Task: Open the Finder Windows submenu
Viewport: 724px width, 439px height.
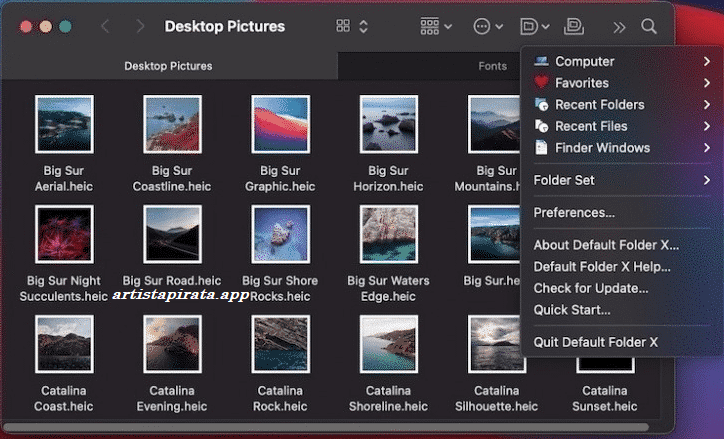Action: coord(621,148)
